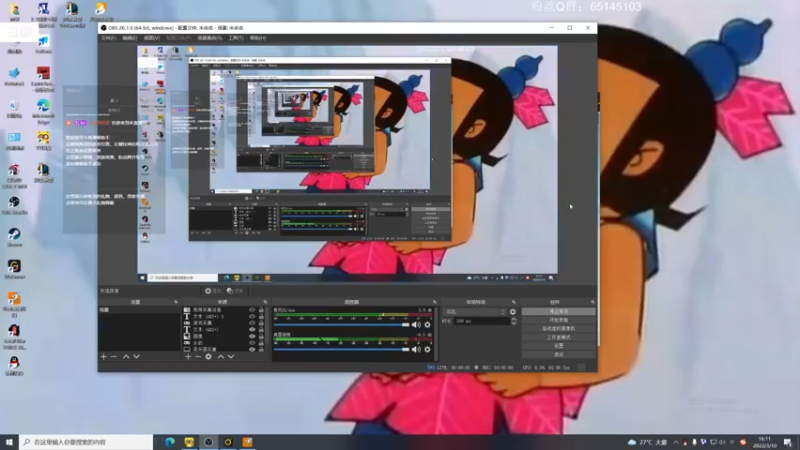Screen dimensions: 800x450
Task: Mute the first audio mixer track speaker icon
Action: click(x=416, y=324)
